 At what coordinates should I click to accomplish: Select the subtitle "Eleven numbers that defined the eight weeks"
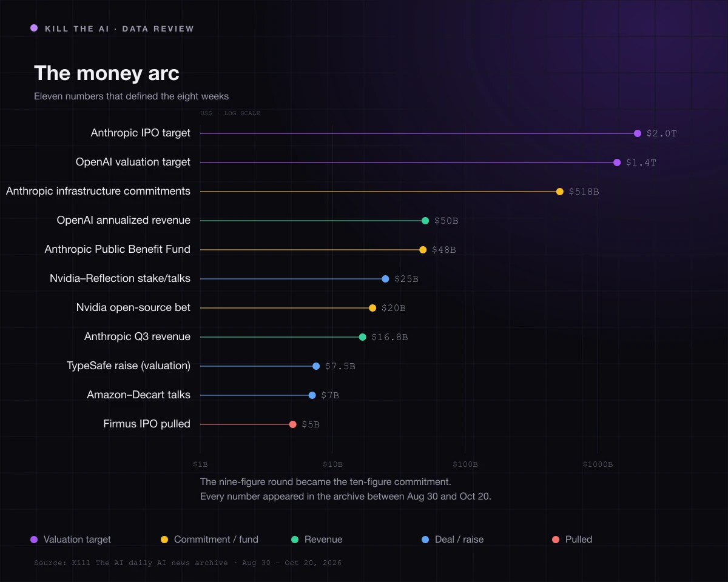[131, 96]
